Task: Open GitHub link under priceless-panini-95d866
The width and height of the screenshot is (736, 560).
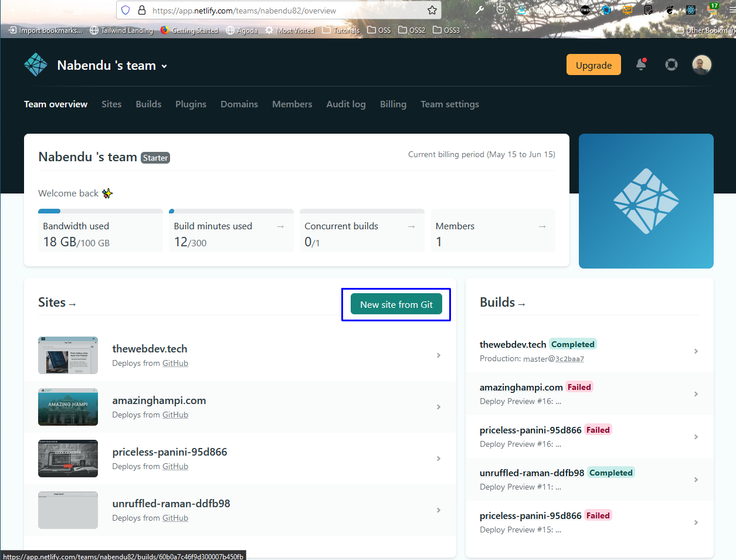Action: pyautogui.click(x=175, y=467)
